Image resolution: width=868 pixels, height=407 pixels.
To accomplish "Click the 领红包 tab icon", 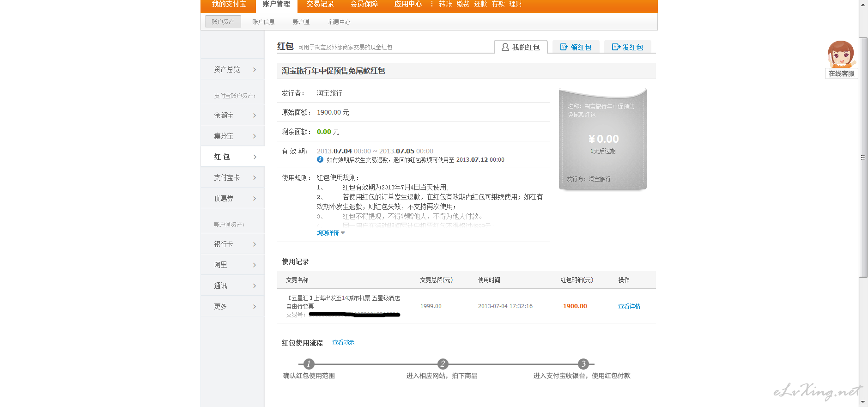I will 564,47.
